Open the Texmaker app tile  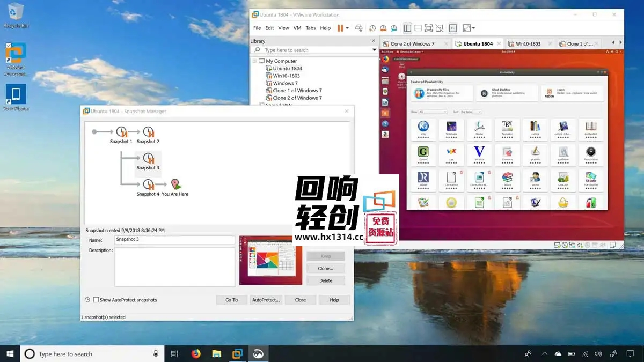coord(507,130)
